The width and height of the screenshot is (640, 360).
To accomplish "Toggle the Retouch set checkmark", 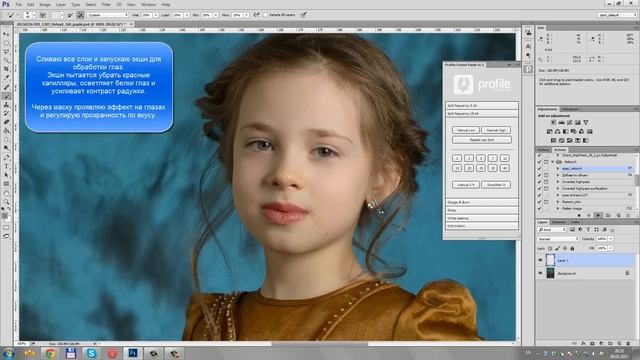I will [539, 162].
